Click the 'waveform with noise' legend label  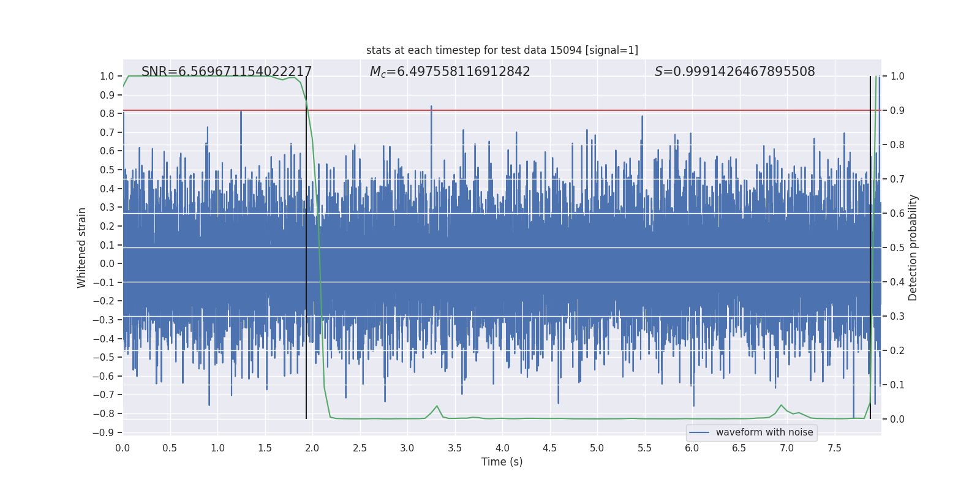[x=764, y=432]
